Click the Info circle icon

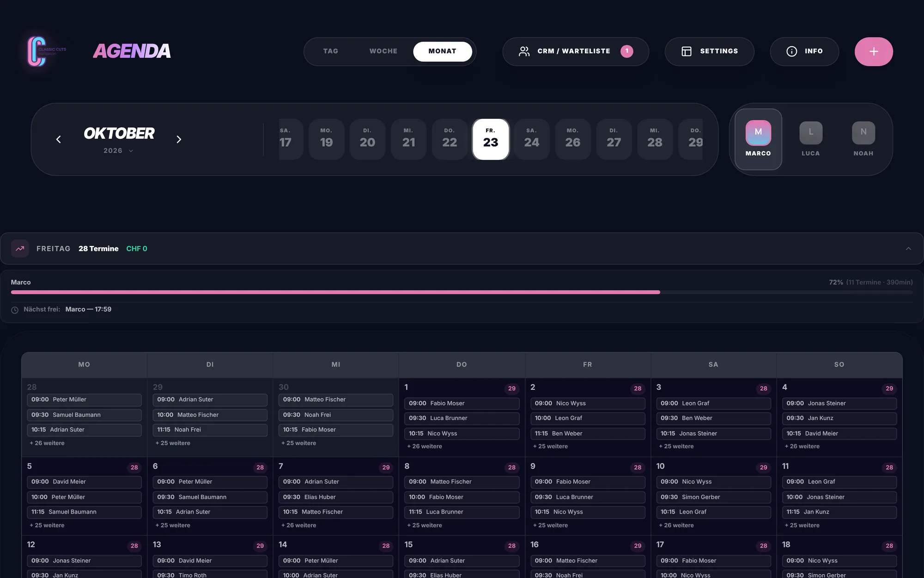click(791, 51)
